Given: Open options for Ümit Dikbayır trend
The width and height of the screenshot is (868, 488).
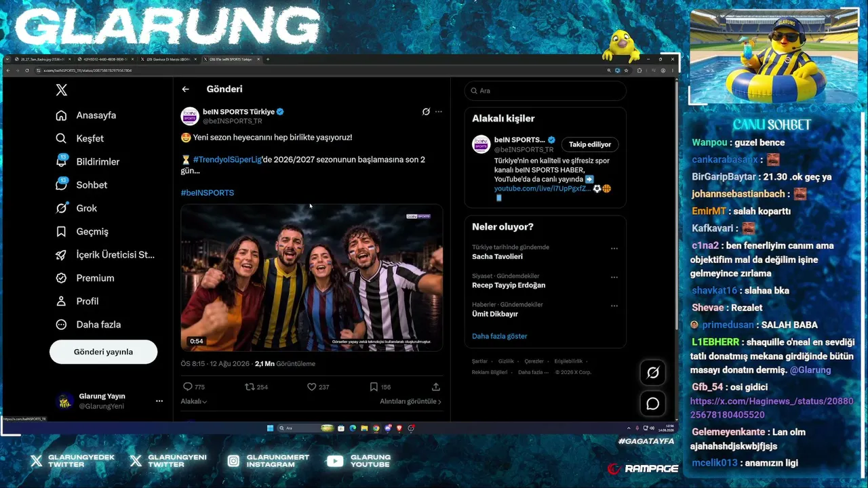Looking at the screenshot, I should pos(614,306).
